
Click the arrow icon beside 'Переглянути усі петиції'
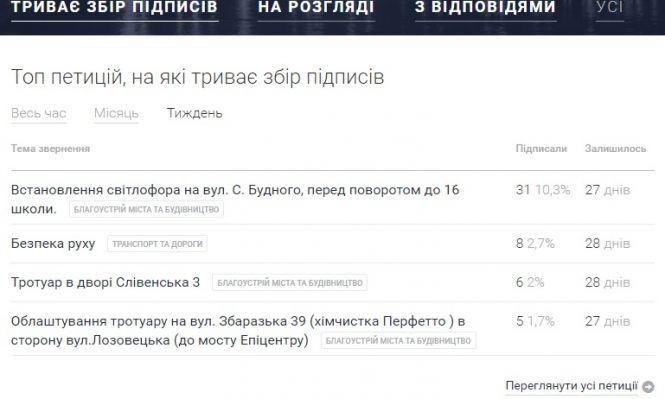pos(648,387)
